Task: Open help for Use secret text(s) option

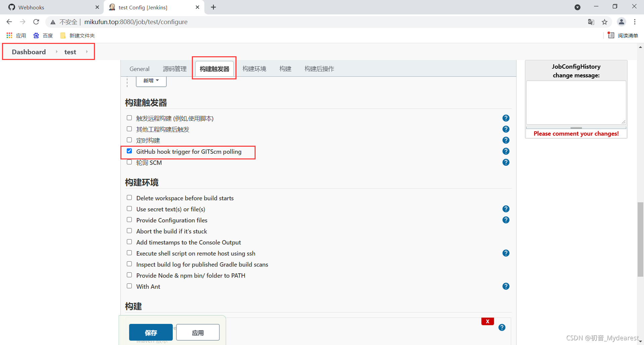Action: click(506, 209)
